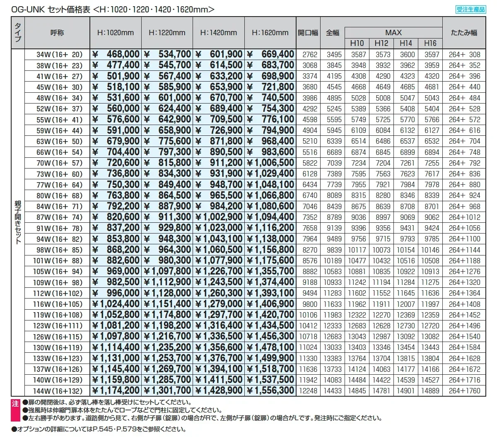Click the 開口幅 column header
497x448 pixels.
tap(308, 33)
